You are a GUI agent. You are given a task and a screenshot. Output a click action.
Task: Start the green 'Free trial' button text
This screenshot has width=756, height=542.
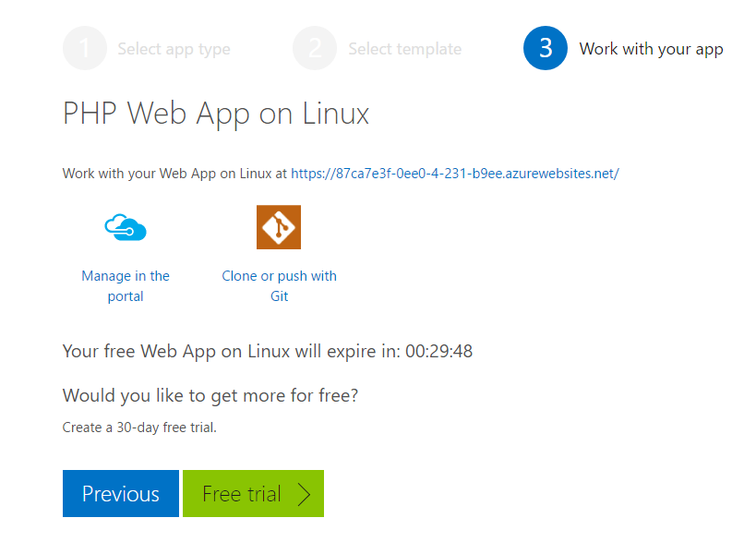(241, 494)
